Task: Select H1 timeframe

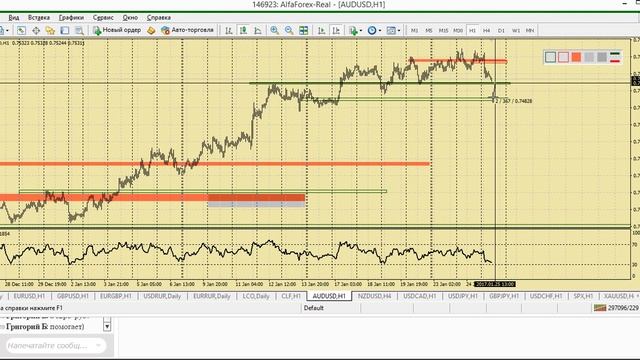Action: 472,31
